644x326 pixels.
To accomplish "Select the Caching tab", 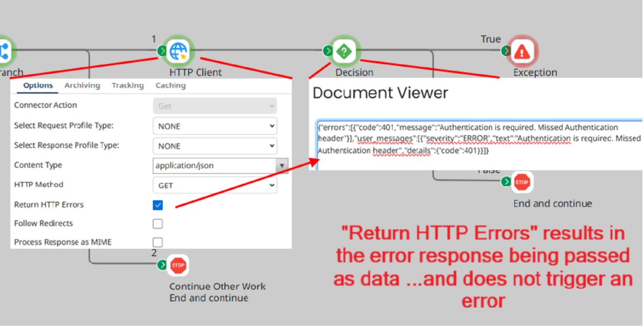I will coord(170,86).
